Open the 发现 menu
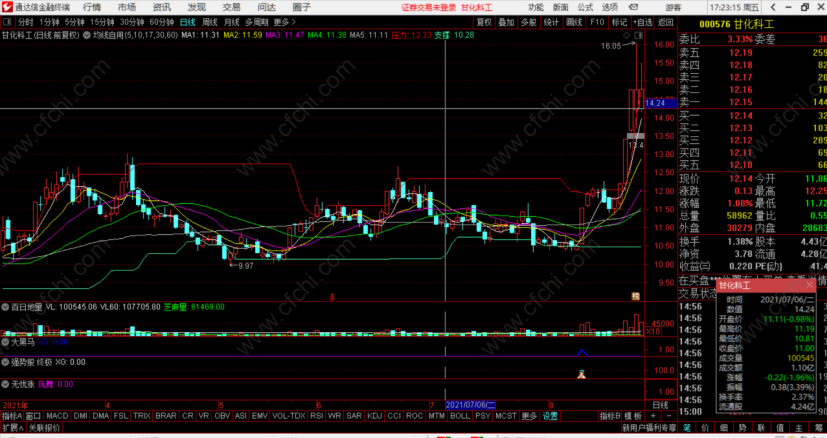827x438 pixels. (196, 7)
